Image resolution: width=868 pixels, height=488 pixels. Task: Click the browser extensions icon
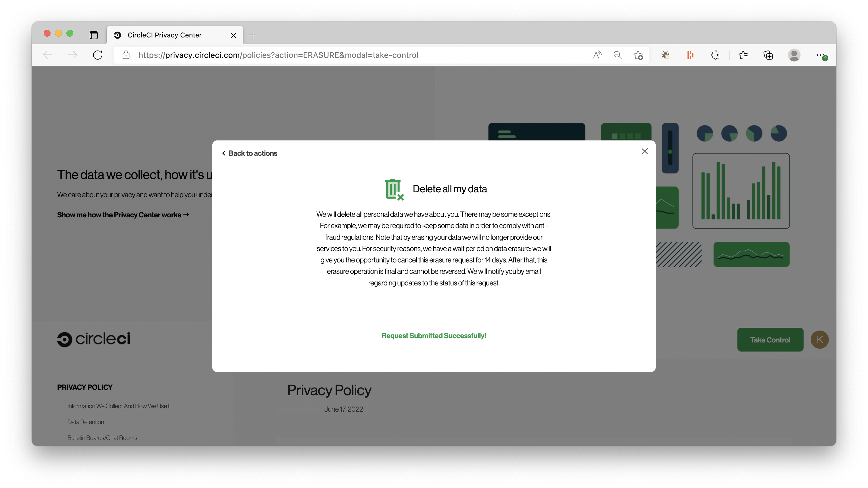(715, 55)
